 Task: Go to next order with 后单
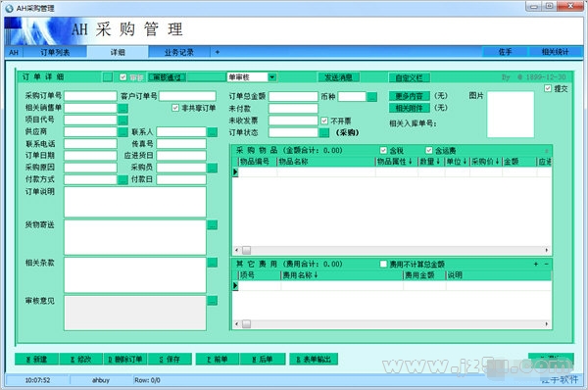pyautogui.click(x=263, y=359)
